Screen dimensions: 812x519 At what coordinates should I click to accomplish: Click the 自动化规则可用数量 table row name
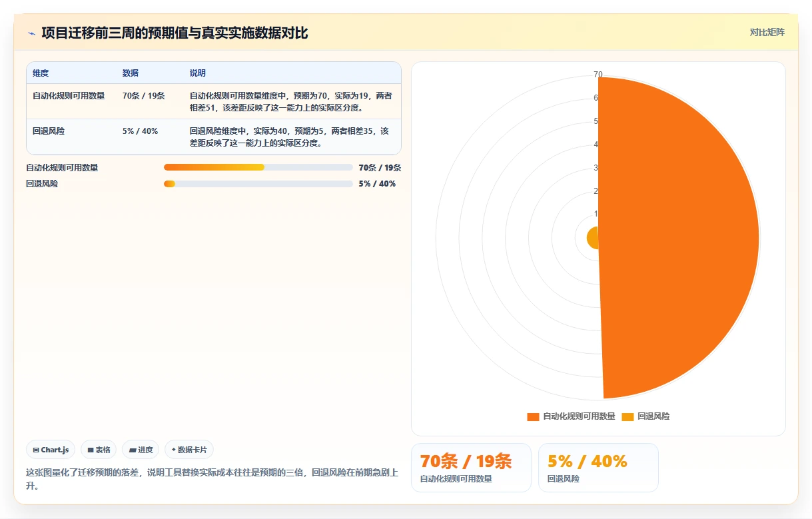pos(69,96)
